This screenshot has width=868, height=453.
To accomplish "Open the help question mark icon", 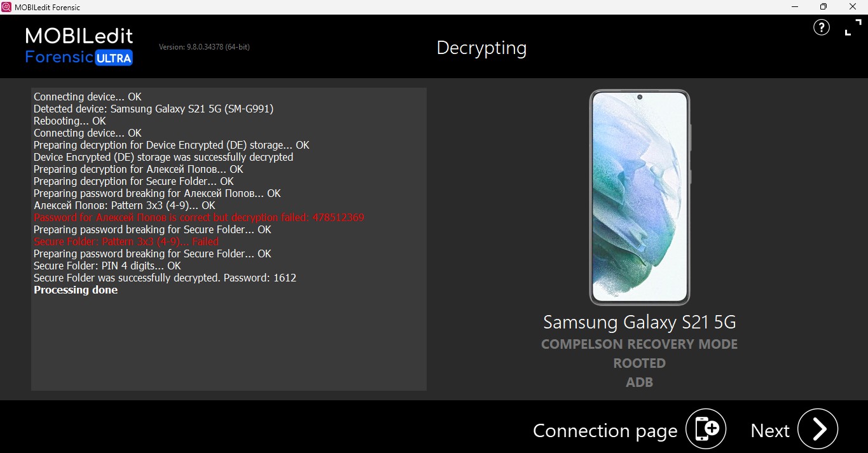I will (822, 27).
